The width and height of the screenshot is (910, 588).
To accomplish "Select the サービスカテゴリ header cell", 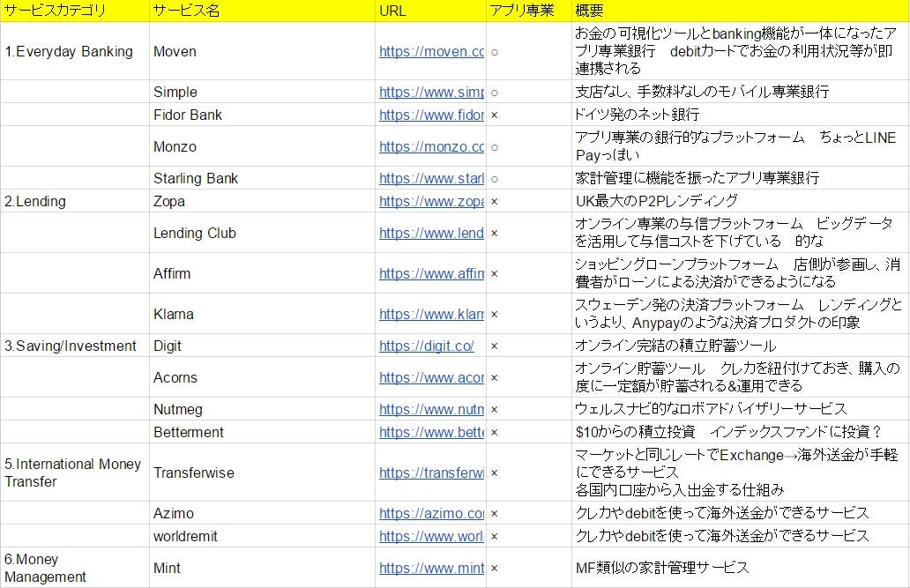I will [75, 11].
